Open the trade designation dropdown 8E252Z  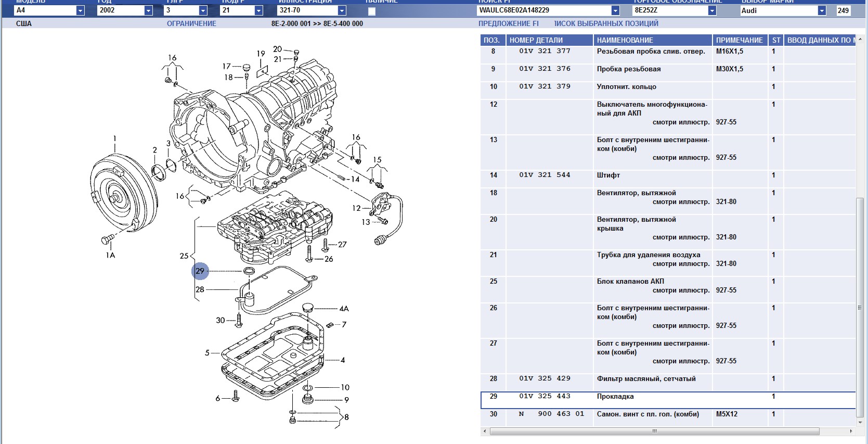tap(712, 10)
